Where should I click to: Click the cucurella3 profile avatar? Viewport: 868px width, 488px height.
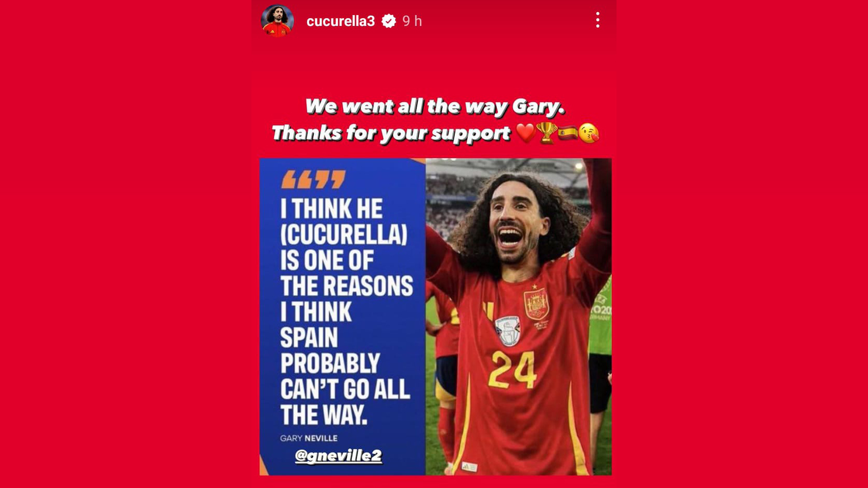pyautogui.click(x=277, y=21)
